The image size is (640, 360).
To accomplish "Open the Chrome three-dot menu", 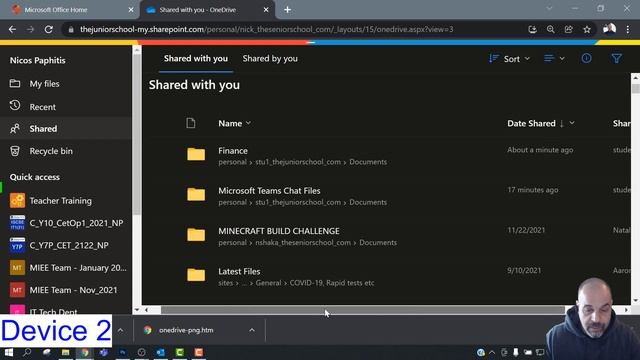I will [627, 29].
